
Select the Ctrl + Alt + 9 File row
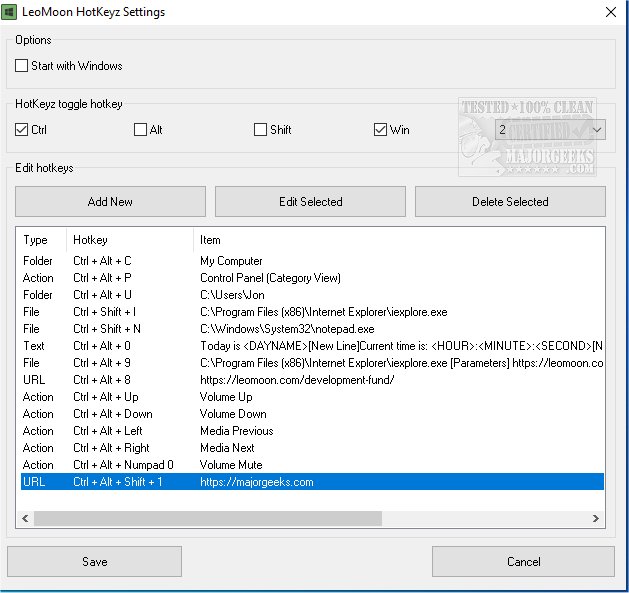[312, 363]
